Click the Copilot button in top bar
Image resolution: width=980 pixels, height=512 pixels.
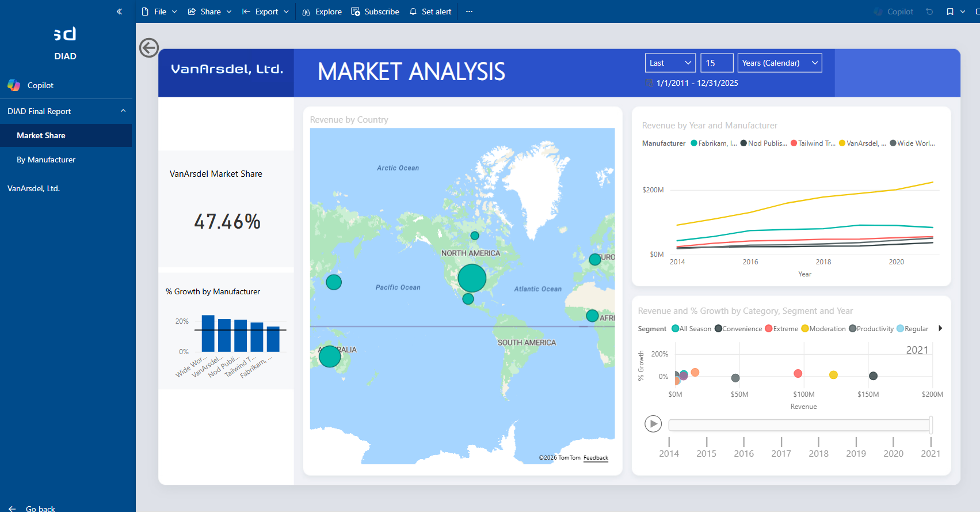coord(893,12)
